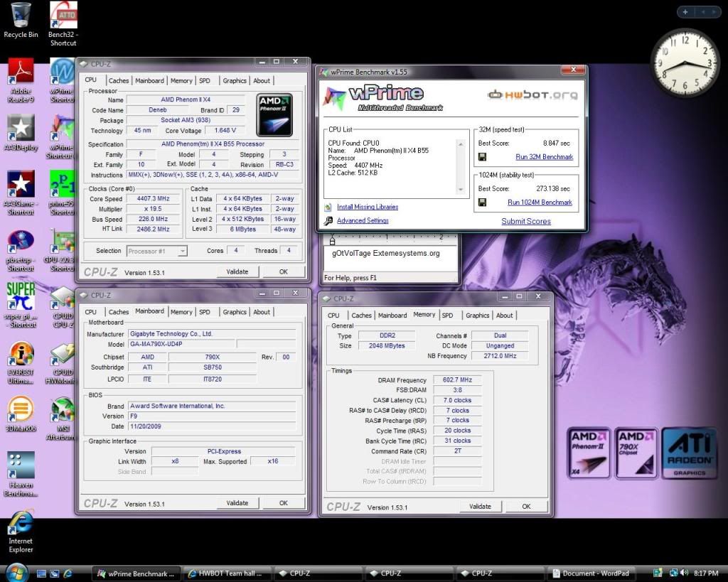Open the Internet Explorer desktop icon
Viewport: 728px width, 582px height.
pos(21,527)
